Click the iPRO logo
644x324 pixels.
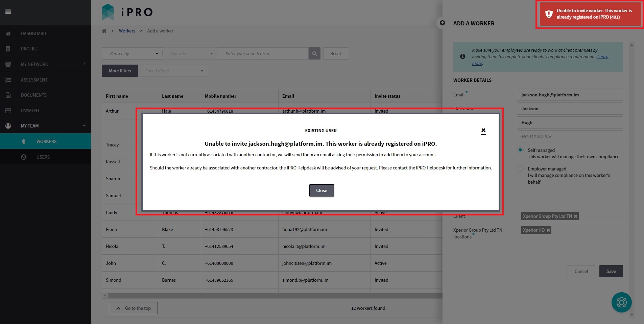(127, 12)
